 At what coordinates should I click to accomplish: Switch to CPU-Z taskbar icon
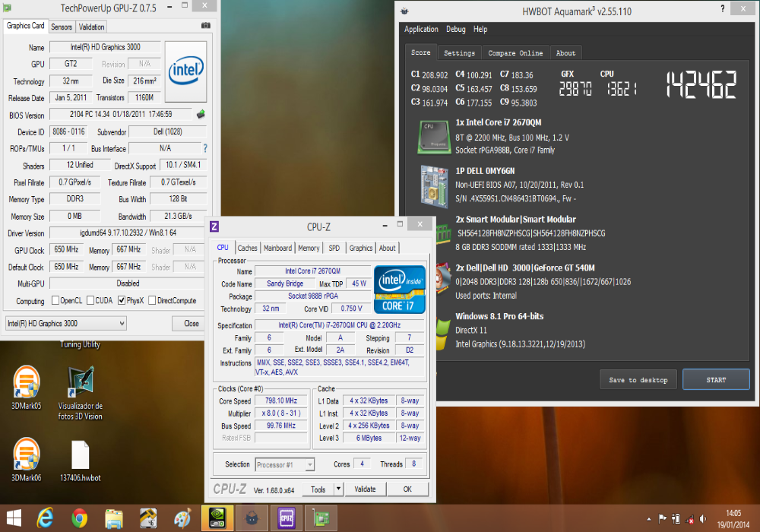tap(287, 518)
